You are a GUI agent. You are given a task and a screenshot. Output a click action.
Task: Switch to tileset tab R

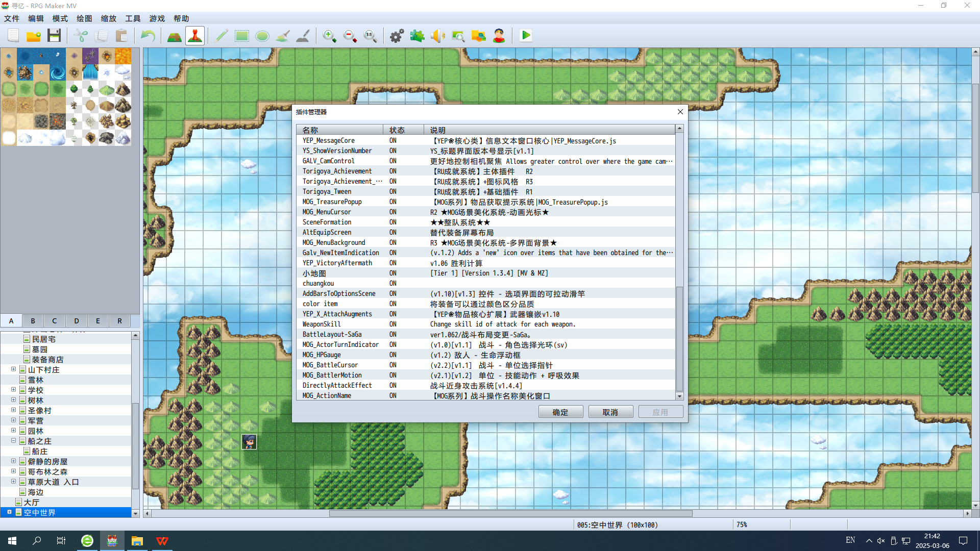point(120,321)
